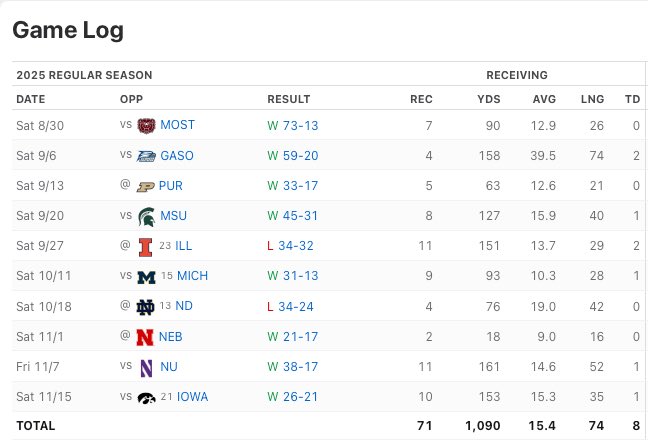
Task: Open the W 31-13 Michigan result
Action: pyautogui.click(x=293, y=276)
